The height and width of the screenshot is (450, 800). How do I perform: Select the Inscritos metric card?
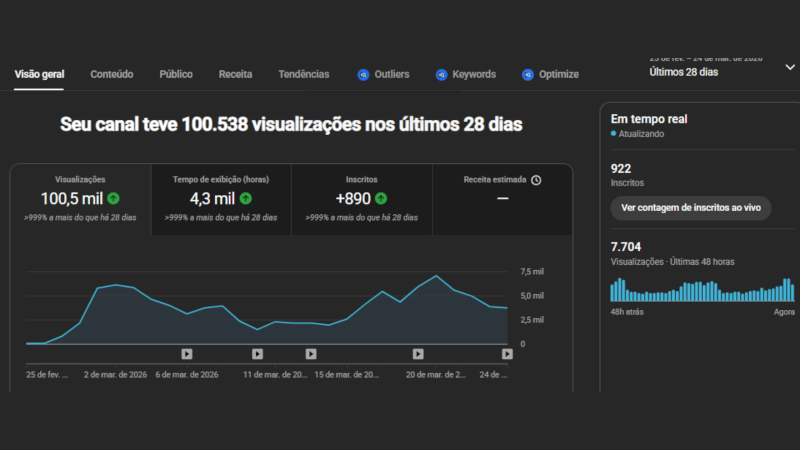(361, 200)
